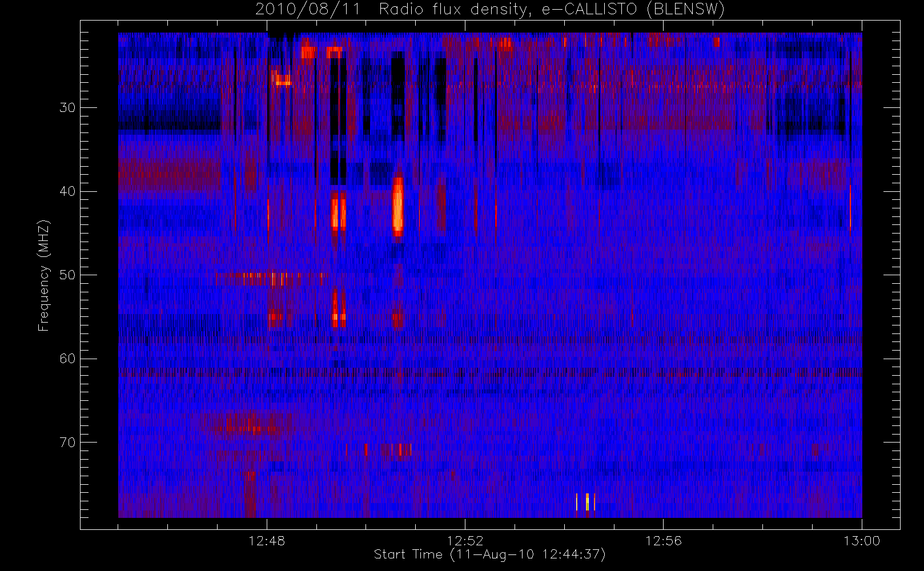Click the yellow burst near 12:54 at the bottom
The height and width of the screenshot is (571, 924).
[586, 502]
